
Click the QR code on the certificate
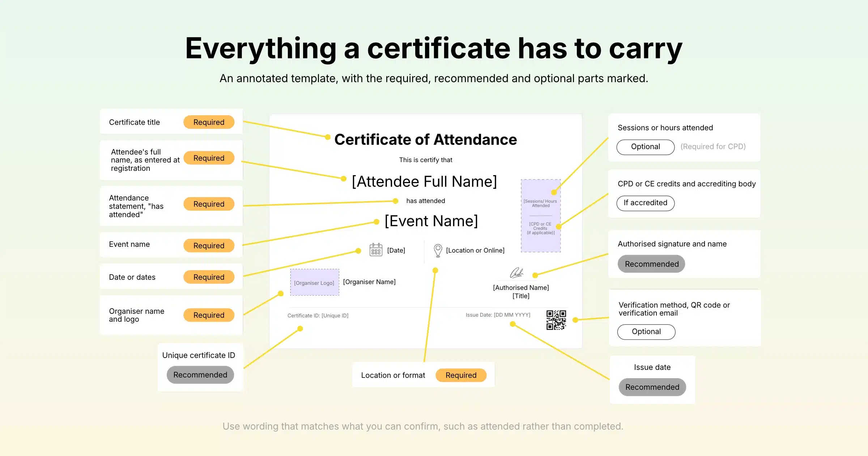click(x=556, y=320)
